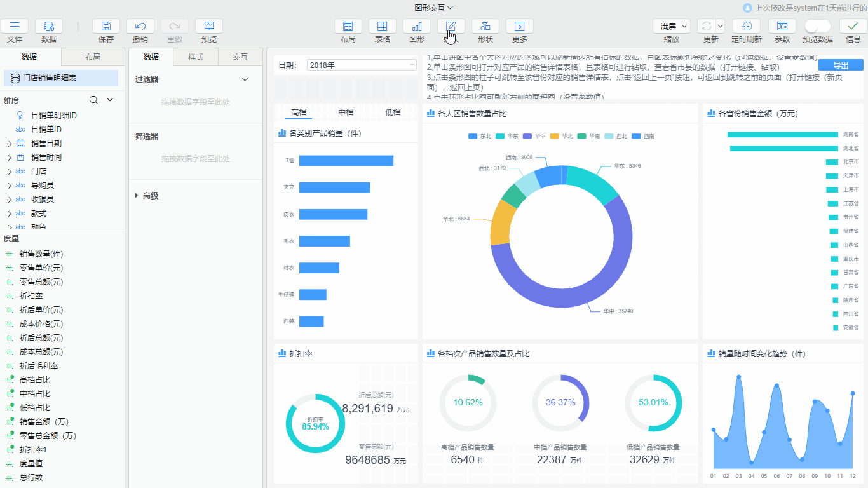
Task: Switch to the 样式 tab
Action: 196,57
